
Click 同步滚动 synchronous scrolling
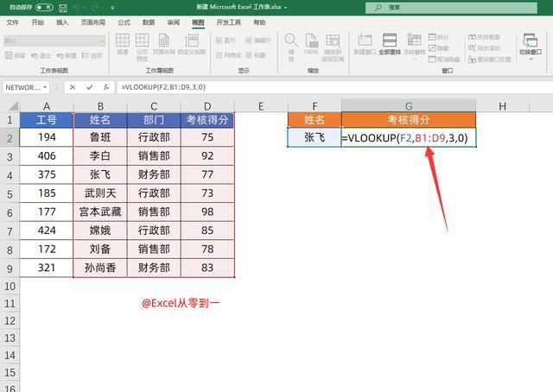[484, 48]
